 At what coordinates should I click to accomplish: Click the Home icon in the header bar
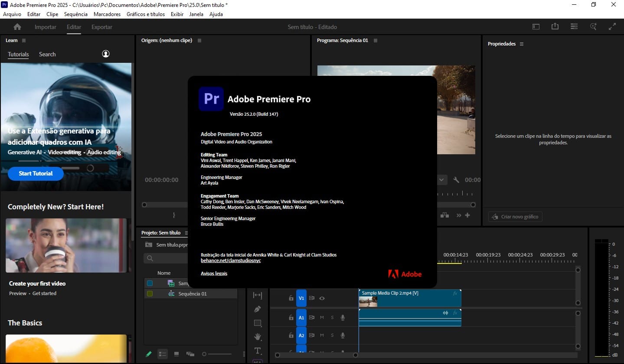click(16, 26)
